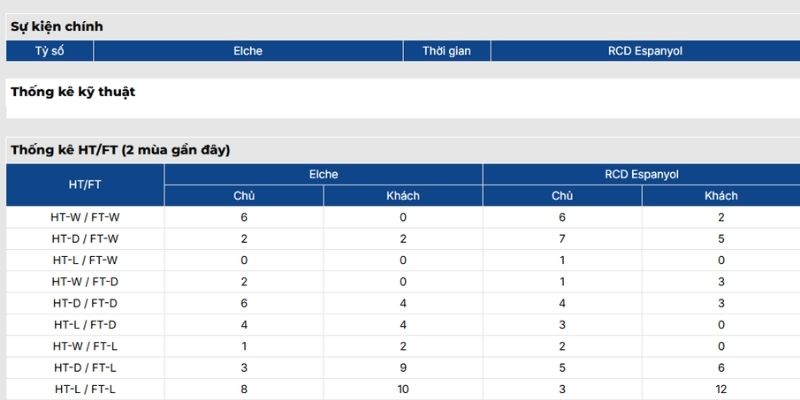Viewport: 800px width, 400px height.
Task: Click the "HT-W / FT-L" row label
Action: pos(85,346)
